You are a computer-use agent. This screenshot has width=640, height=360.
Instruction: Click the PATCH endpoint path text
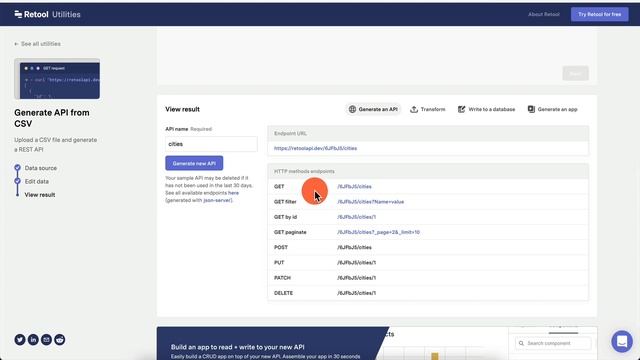click(356, 278)
